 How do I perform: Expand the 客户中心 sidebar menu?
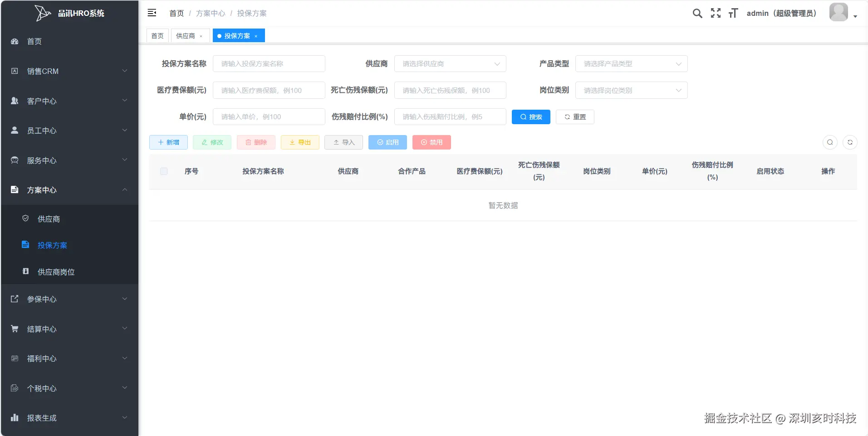69,101
